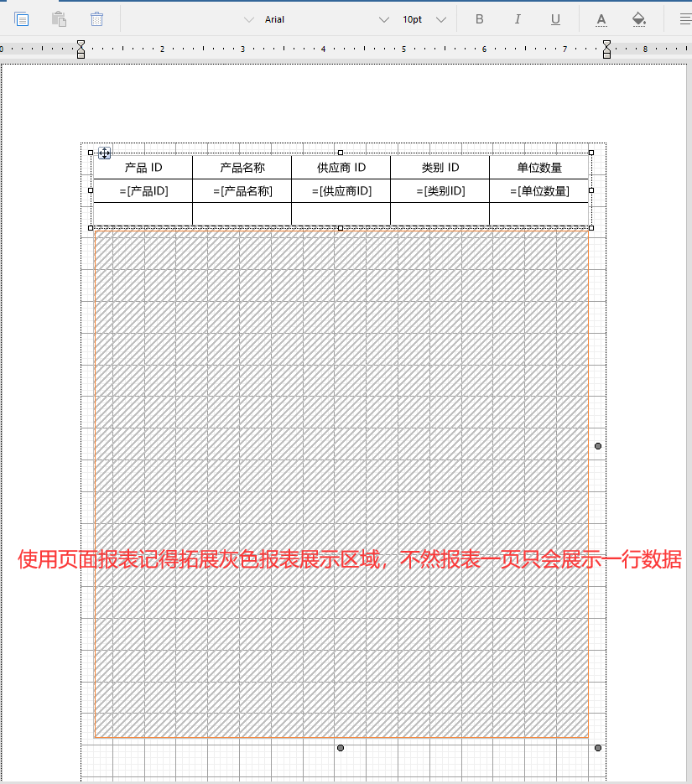Select the 产品 ID header cell
The image size is (692, 784).
tap(143, 168)
